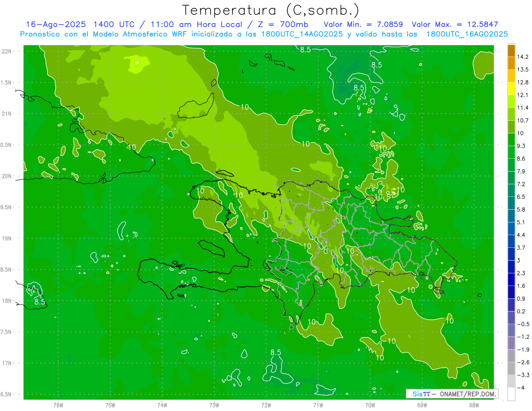Click the gray swatch between -2.6 and -3.3
The image size is (532, 411).
[x=511, y=369]
